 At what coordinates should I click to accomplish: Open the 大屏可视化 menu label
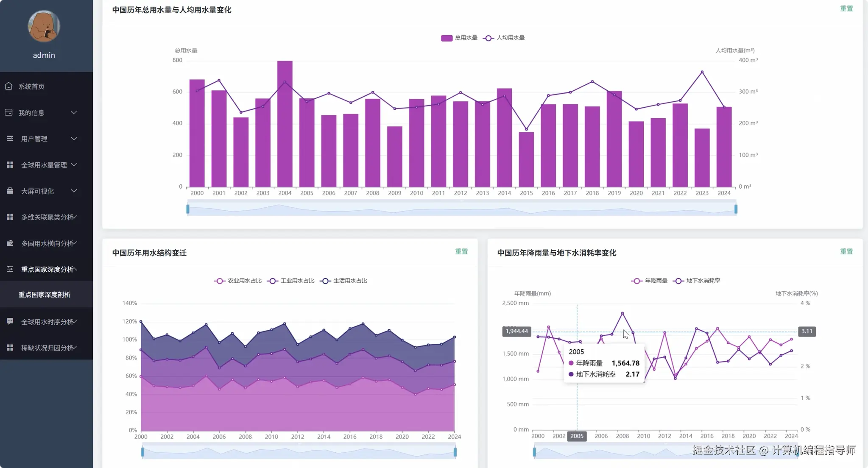coord(37,191)
